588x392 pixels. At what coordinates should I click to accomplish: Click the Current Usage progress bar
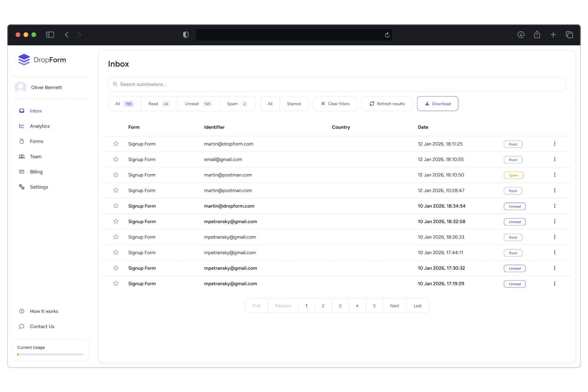coord(50,354)
